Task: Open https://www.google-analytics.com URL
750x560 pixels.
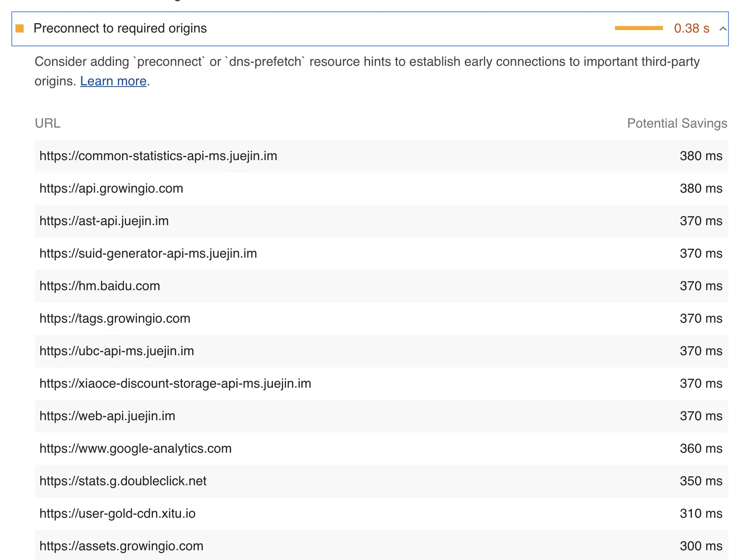Action: tap(135, 449)
